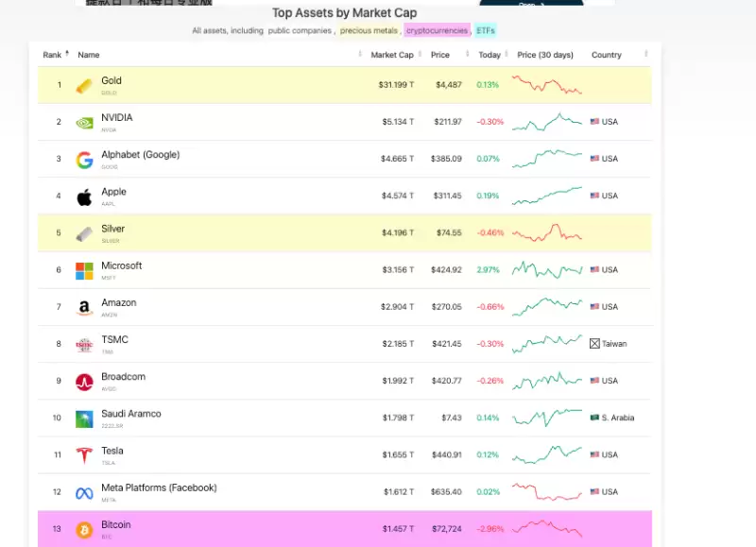
Task: Click NVIDIA 30-day price chart
Action: click(547, 122)
